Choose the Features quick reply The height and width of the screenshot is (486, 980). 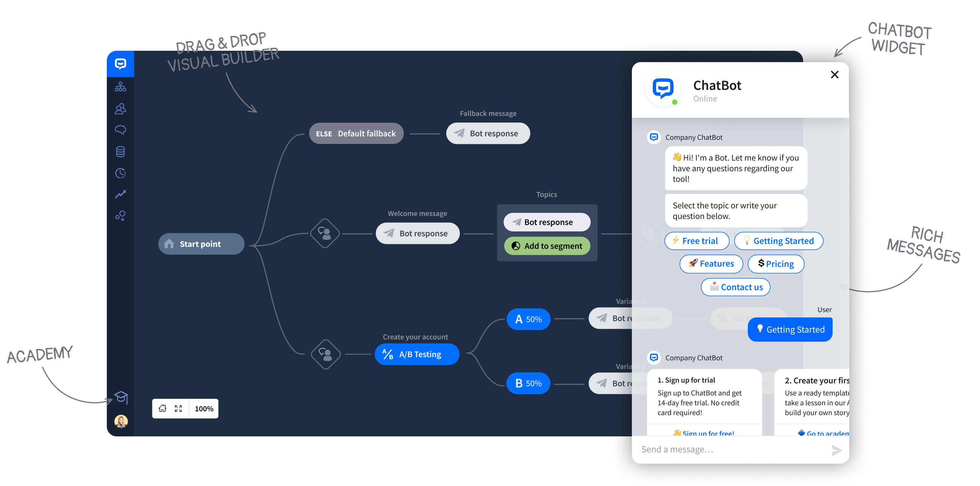711,264
